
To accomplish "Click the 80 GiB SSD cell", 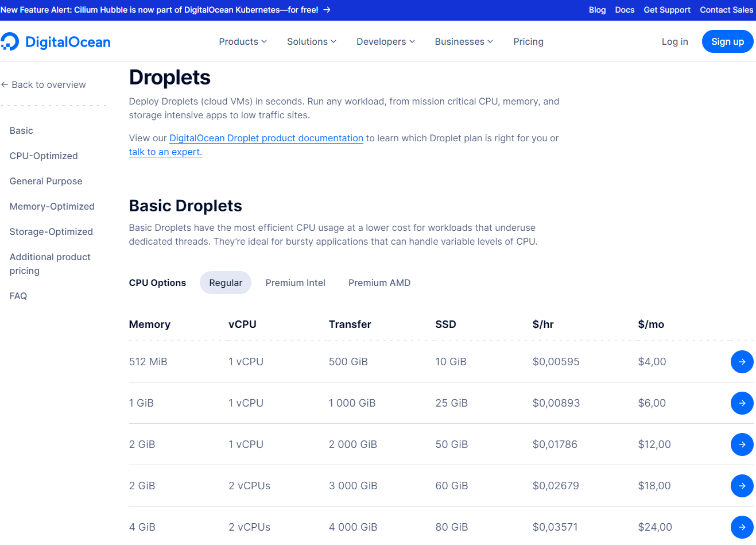I will coord(451,527).
